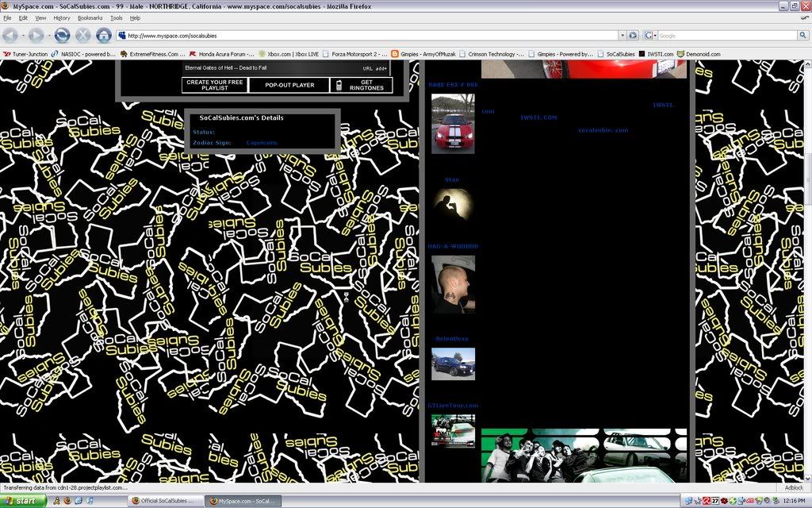Open the Xbox.com Xbox LIVE bookmark

click(x=289, y=54)
